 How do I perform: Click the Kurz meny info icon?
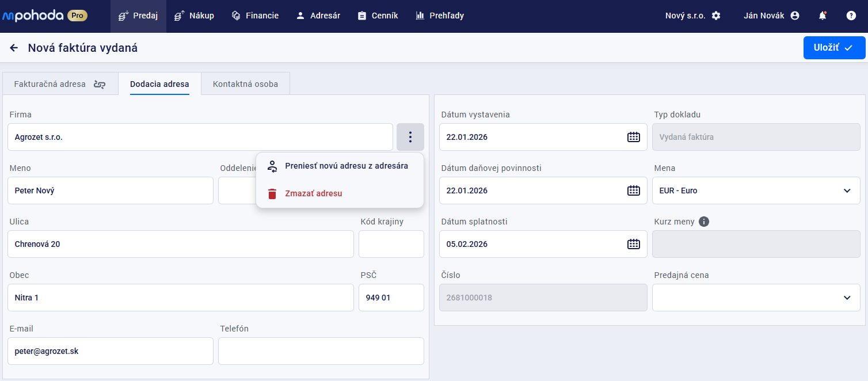pyautogui.click(x=703, y=222)
